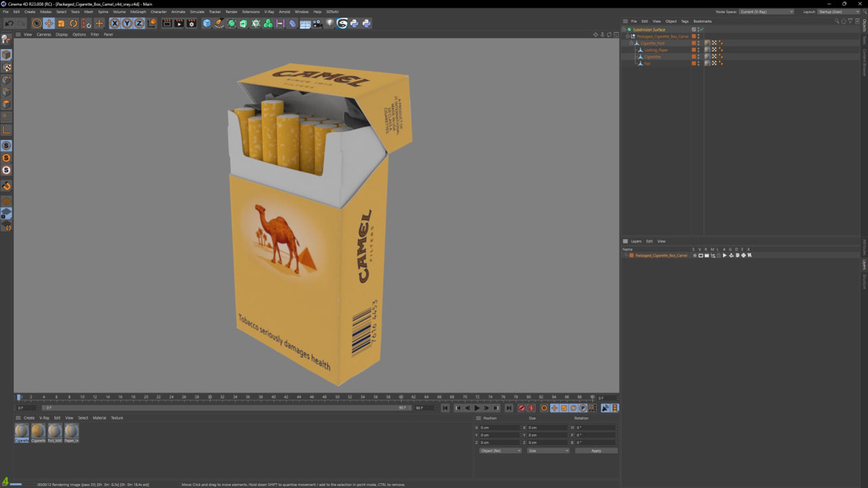Click the Axis mode icon in left palette
Viewport: 868px width, 488px height.
[6, 130]
